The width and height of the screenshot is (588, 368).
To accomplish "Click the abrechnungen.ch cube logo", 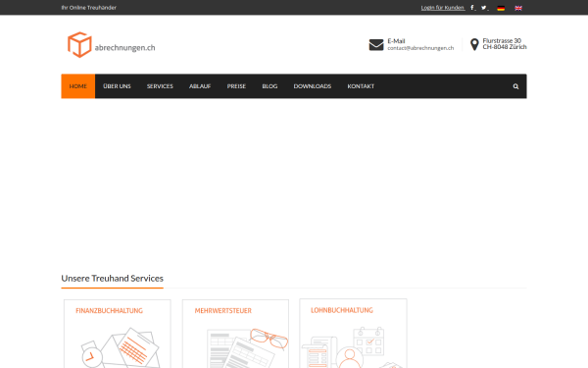I will (x=79, y=45).
